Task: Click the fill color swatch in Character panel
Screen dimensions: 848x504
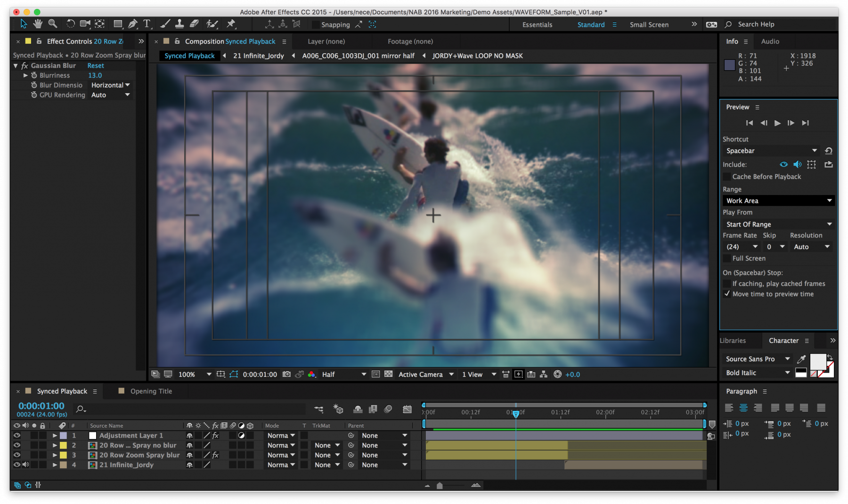Action: (x=817, y=361)
